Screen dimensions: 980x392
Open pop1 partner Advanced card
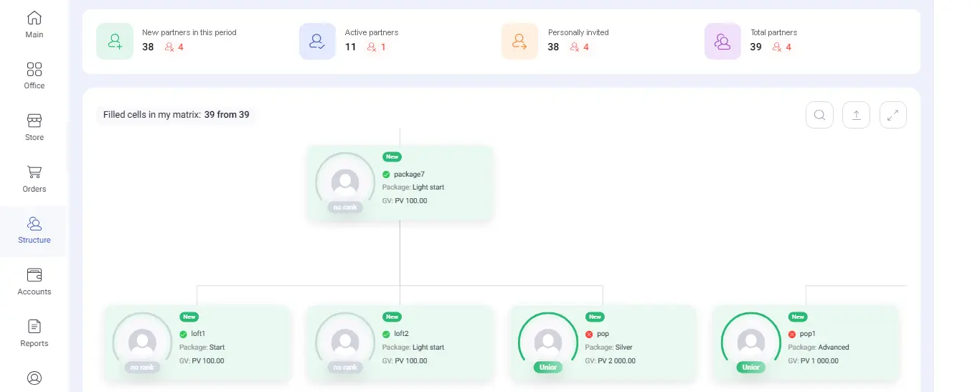805,343
